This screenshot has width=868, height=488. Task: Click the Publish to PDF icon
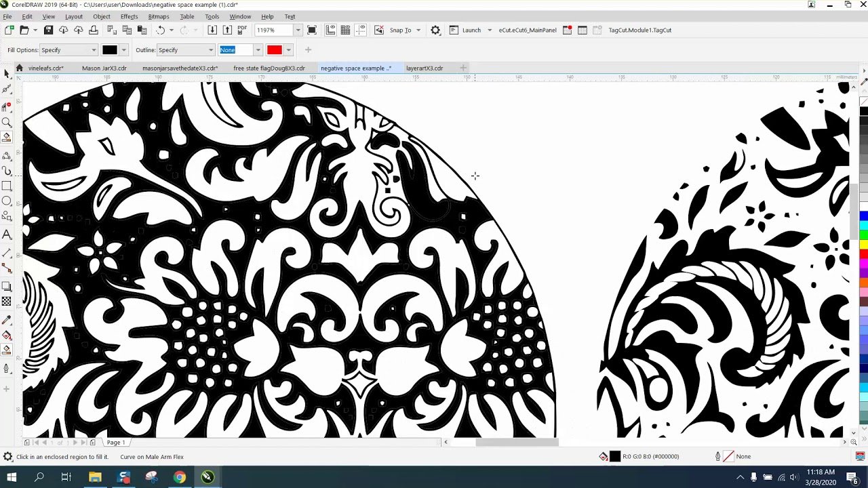coord(242,30)
